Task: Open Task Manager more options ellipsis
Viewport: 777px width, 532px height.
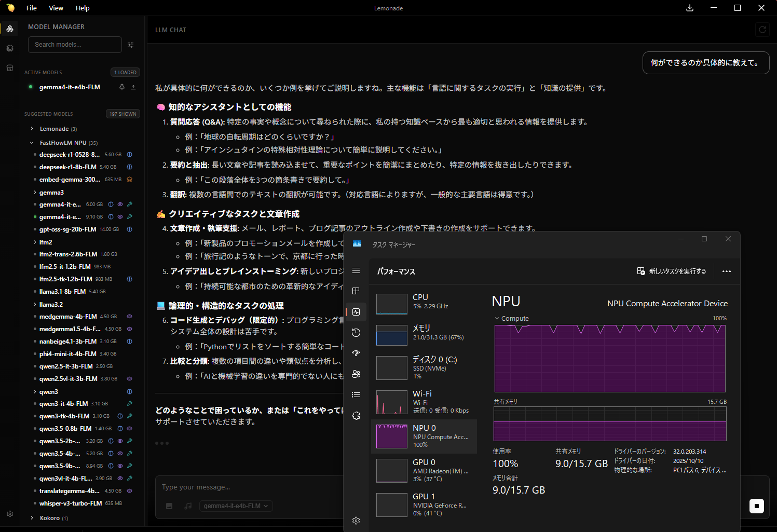Action: [727, 271]
